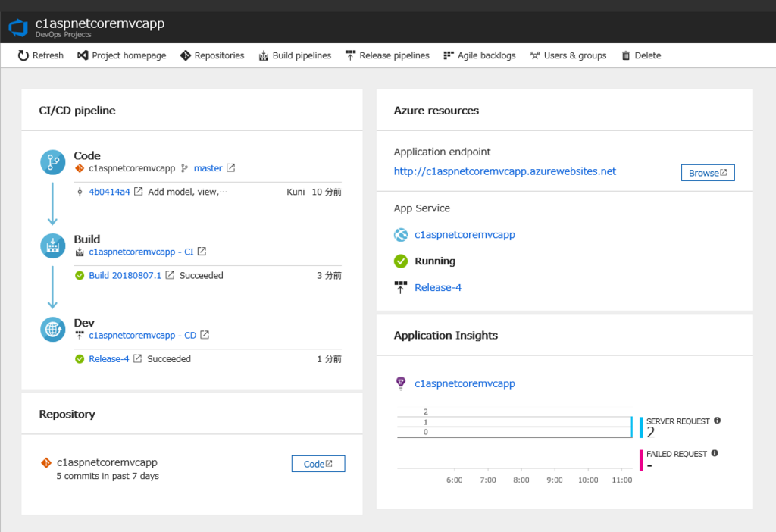Click the Browse button

(708, 173)
